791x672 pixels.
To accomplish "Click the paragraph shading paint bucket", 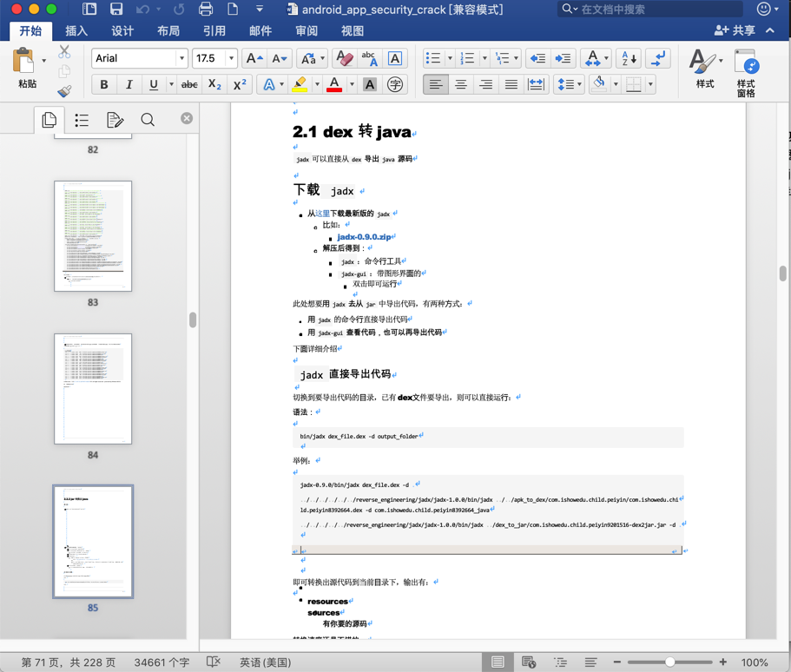I will click(x=599, y=84).
